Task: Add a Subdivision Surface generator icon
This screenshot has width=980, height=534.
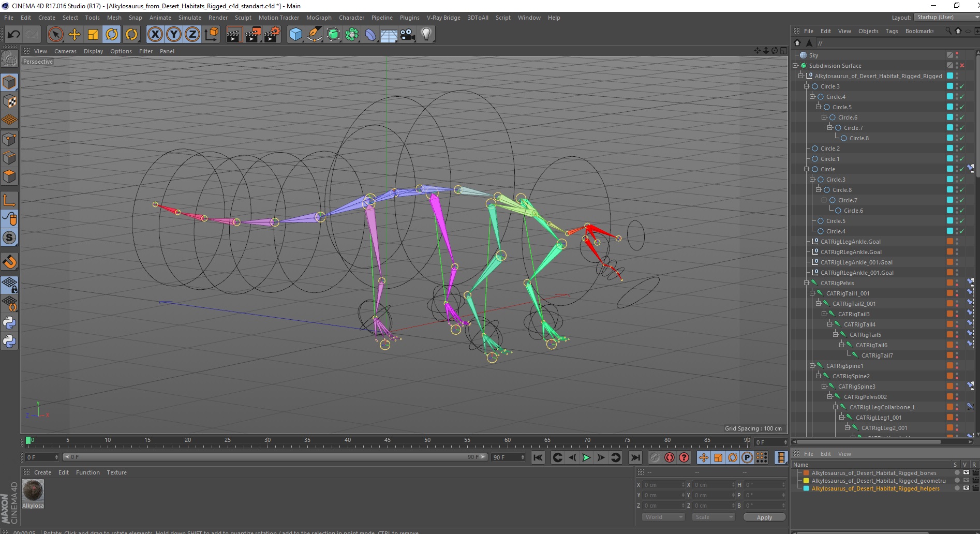Action: [333, 35]
